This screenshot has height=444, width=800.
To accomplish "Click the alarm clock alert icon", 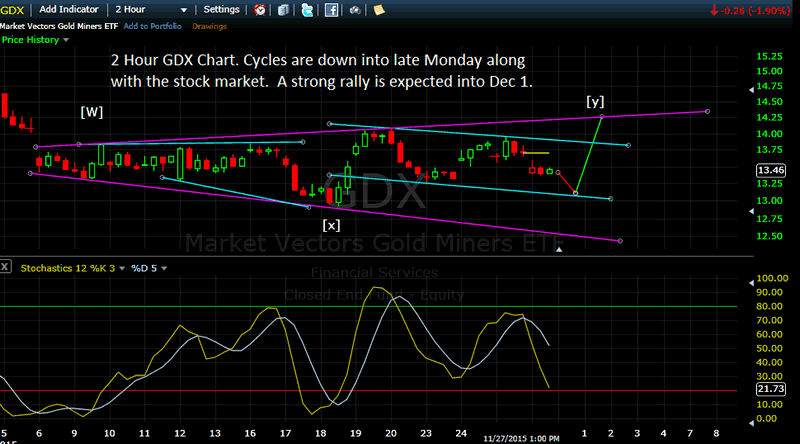I will coord(261,10).
